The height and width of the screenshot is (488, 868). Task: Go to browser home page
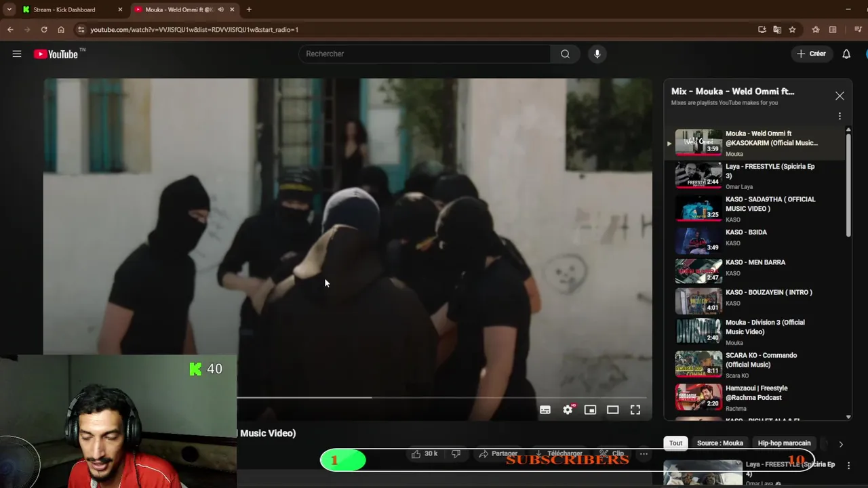pos(61,30)
